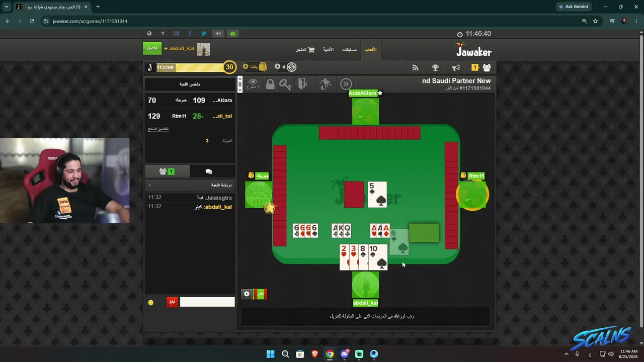Click Jalalxgtrx name in chat
The width and height of the screenshot is (644, 362).
coord(218,198)
